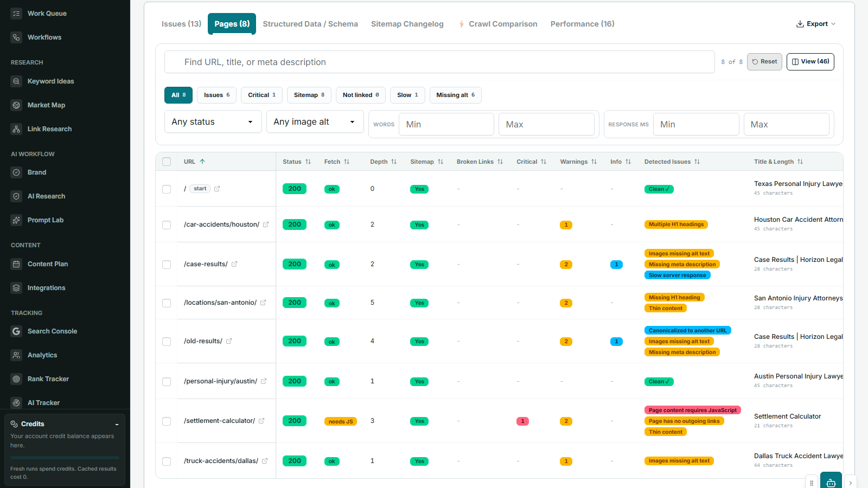Open external link for /old-results/
This screenshot has width=868, height=488.
click(x=229, y=341)
